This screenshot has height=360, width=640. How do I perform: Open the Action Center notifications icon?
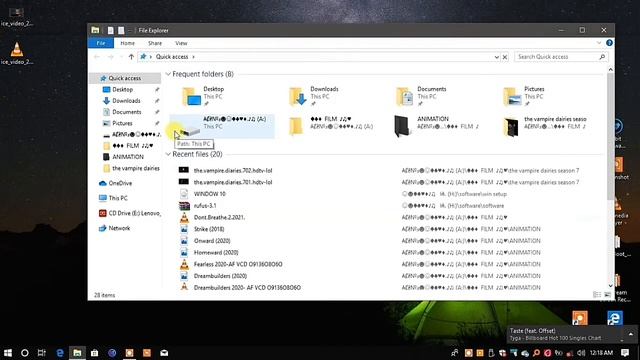(x=625, y=352)
